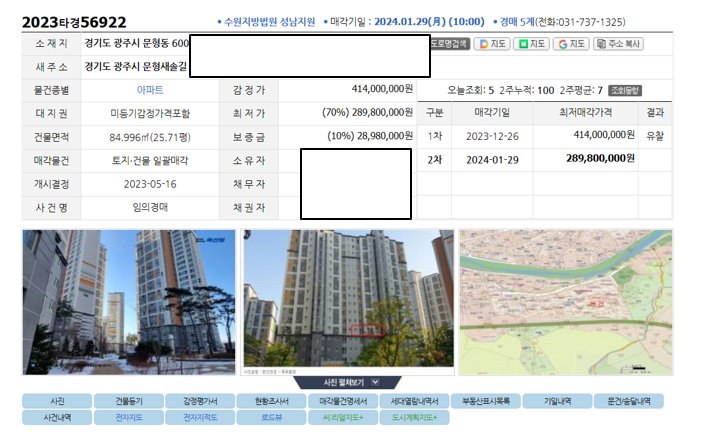Click the 조회동향 badge
Screen dimensions: 706x432
pos(625,91)
